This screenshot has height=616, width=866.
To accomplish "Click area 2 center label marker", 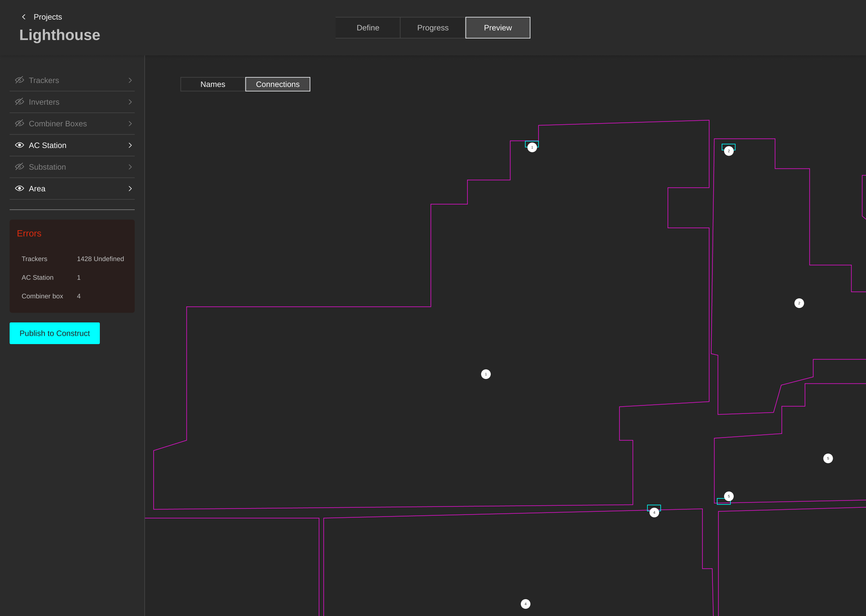I will (799, 303).
